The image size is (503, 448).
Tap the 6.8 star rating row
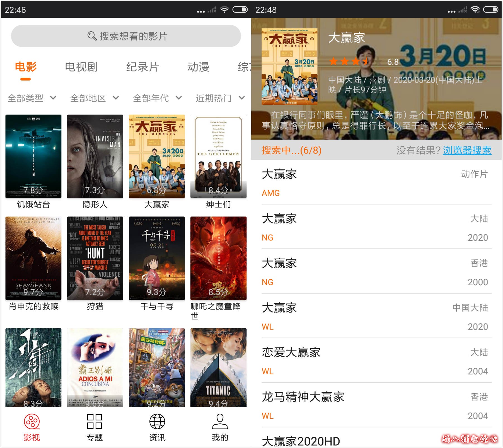[364, 61]
